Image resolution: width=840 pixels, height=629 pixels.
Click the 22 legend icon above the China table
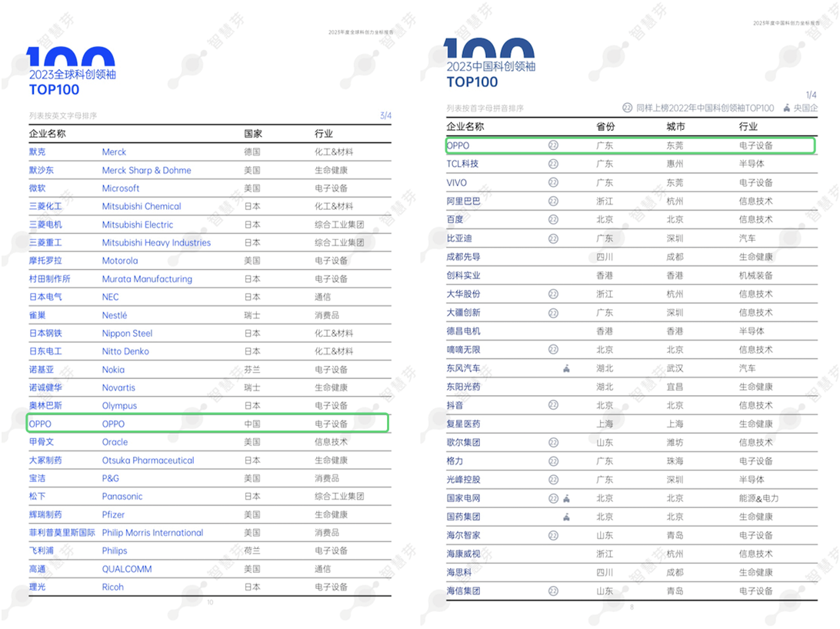pyautogui.click(x=628, y=108)
